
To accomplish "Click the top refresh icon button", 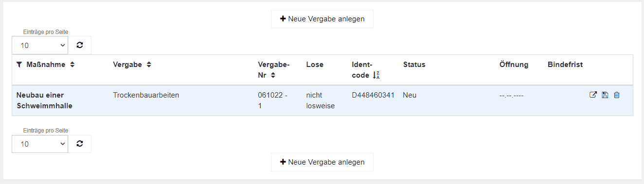I will click(x=80, y=45).
